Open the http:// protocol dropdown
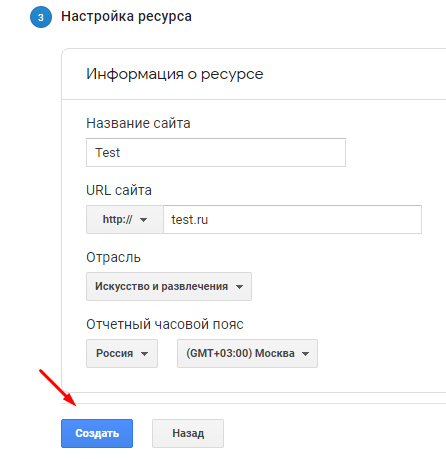446x459 pixels. (x=125, y=219)
